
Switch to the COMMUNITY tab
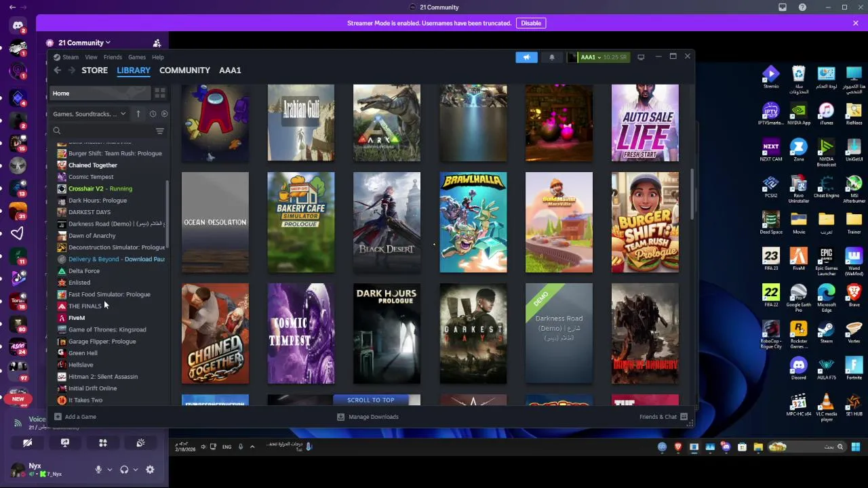click(x=184, y=70)
